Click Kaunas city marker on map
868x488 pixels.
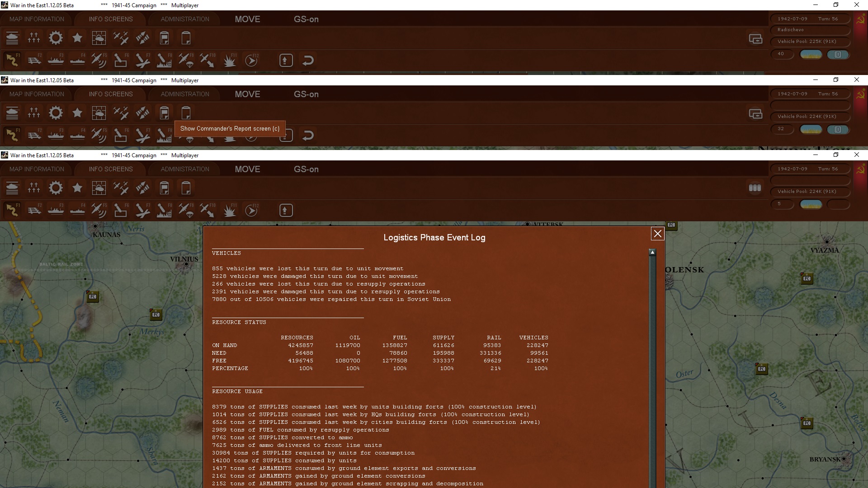pos(95,226)
